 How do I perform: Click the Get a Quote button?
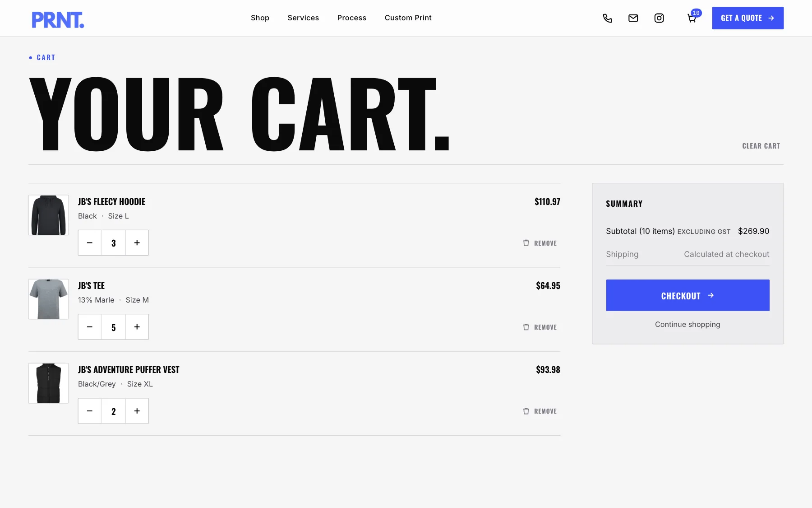pos(747,18)
